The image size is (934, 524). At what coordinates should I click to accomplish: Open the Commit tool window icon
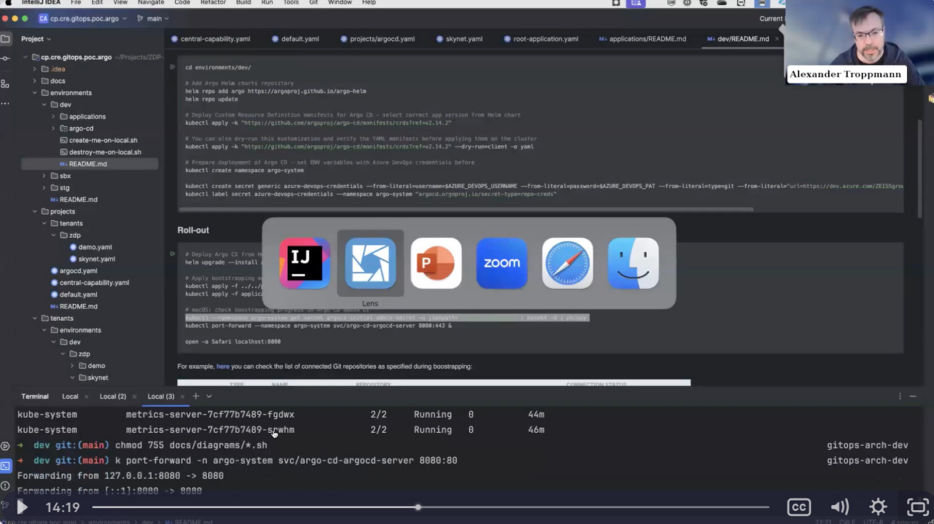[x=5, y=58]
